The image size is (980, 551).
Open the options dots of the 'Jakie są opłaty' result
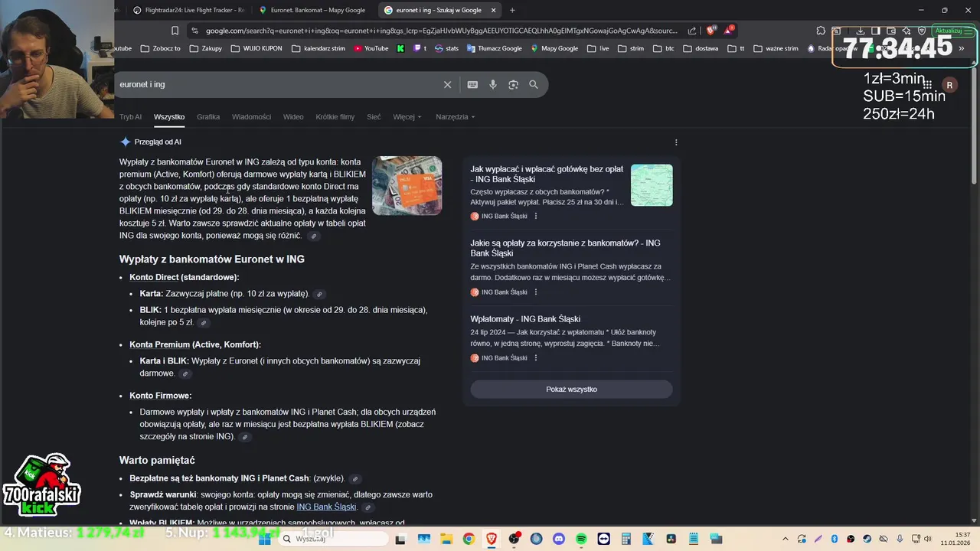tap(536, 292)
